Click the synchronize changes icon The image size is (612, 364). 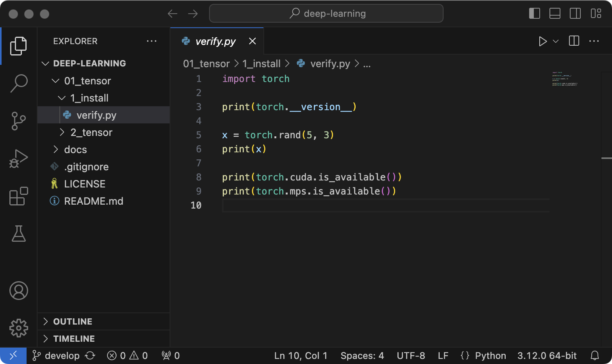pos(90,355)
